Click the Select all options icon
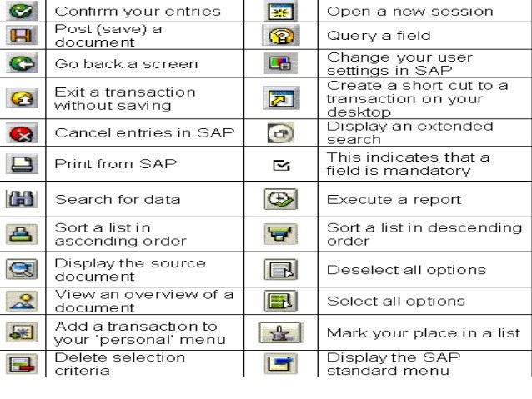Image resolution: width=532 pixels, height=399 pixels. point(280,301)
